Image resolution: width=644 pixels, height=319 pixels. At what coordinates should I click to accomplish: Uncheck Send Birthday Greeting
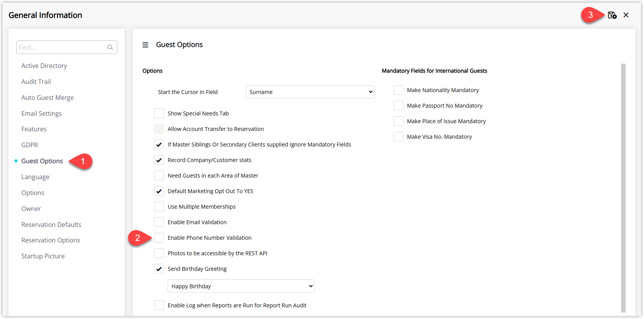pyautogui.click(x=159, y=269)
